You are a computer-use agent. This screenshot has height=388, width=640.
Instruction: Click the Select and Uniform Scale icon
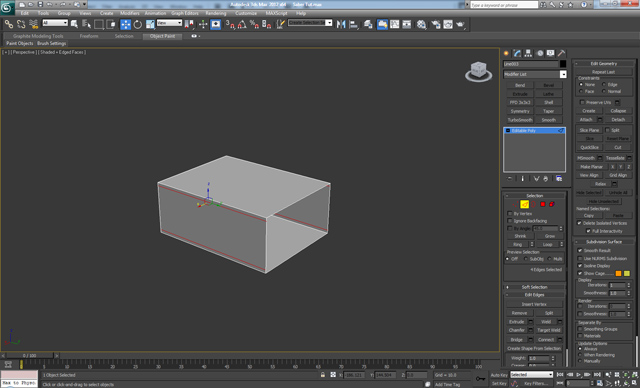point(150,24)
